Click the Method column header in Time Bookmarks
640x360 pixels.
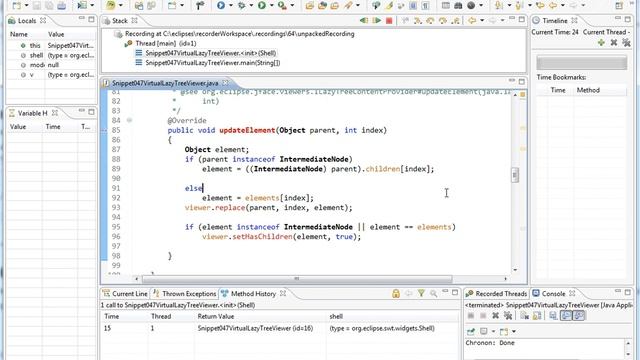click(x=600, y=90)
